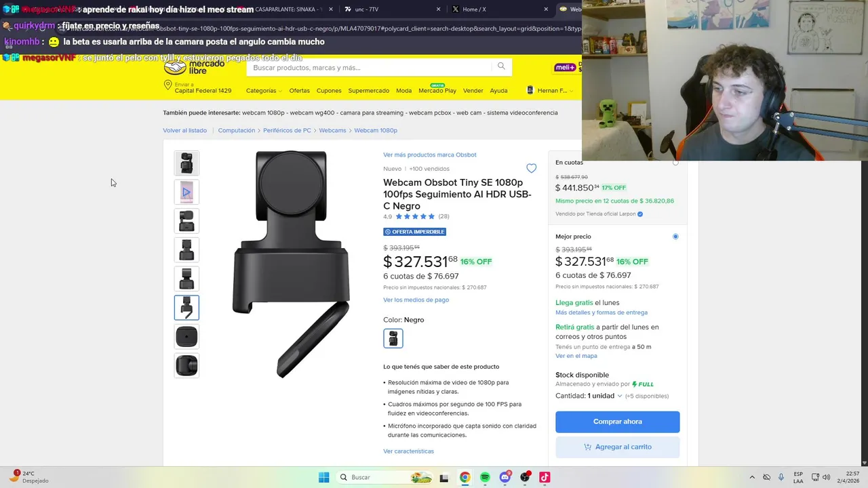Open Mercado Play in navigation menu

point(437,90)
